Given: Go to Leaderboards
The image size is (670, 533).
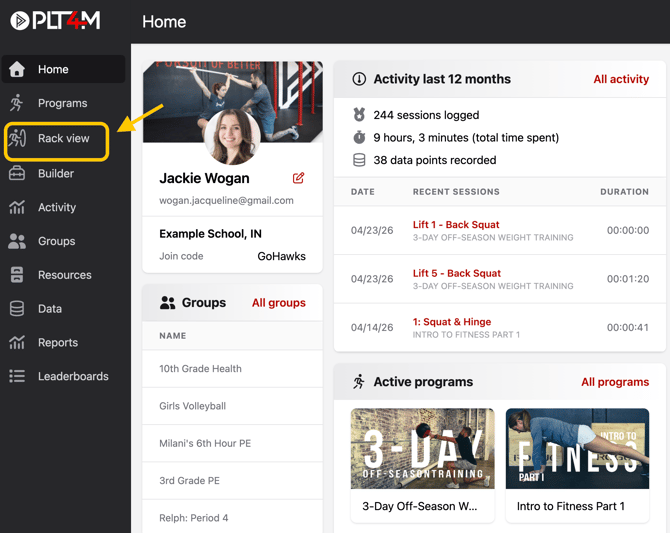Looking at the screenshot, I should pos(64,376).
